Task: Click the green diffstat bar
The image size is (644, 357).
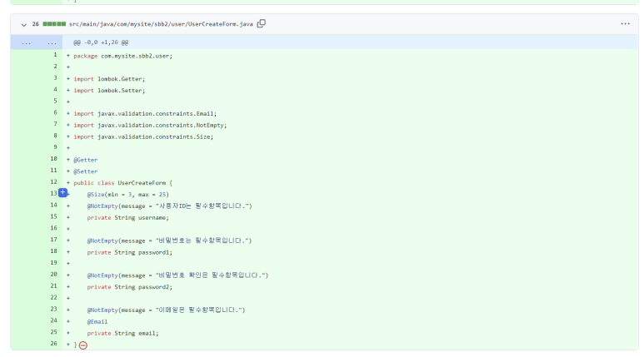Action: [x=54, y=24]
